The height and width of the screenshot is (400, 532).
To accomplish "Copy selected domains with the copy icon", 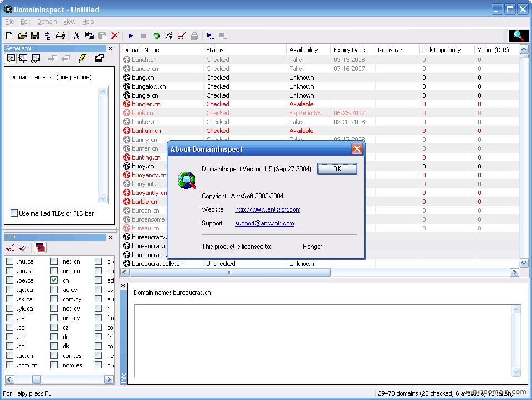I will point(89,35).
